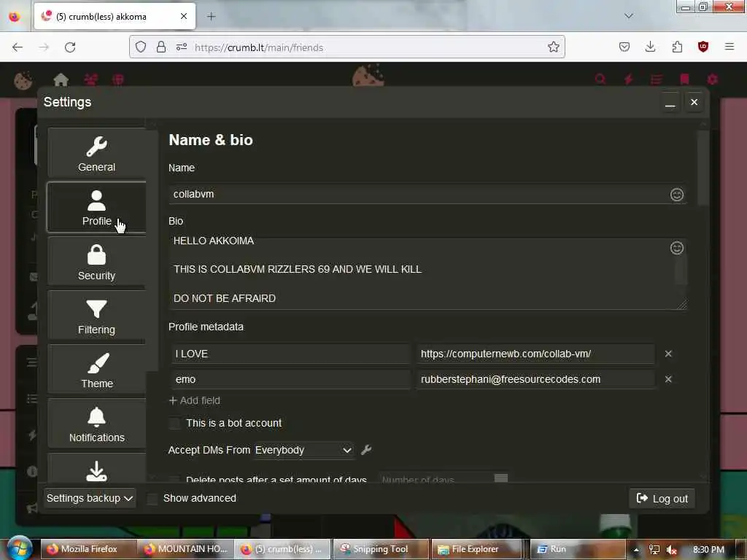Open the import/export tab with download icon
The image size is (747, 560).
(97, 469)
